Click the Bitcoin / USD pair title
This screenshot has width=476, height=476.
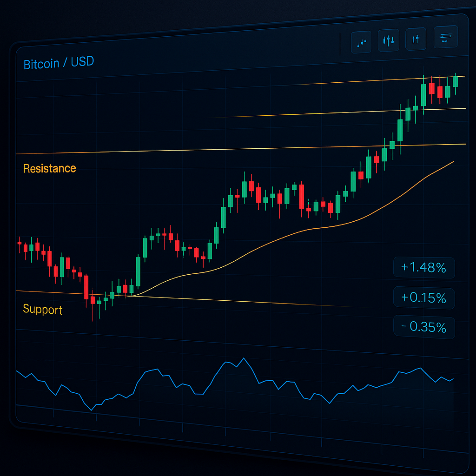pyautogui.click(x=59, y=63)
